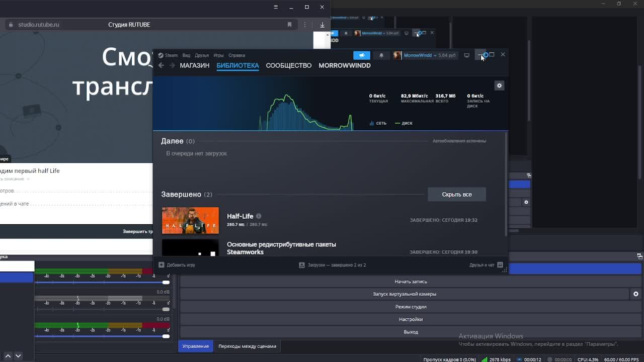The width and height of the screenshot is (644, 362).
Task: Open Друзья и чат in Steam
Action: tap(482, 265)
